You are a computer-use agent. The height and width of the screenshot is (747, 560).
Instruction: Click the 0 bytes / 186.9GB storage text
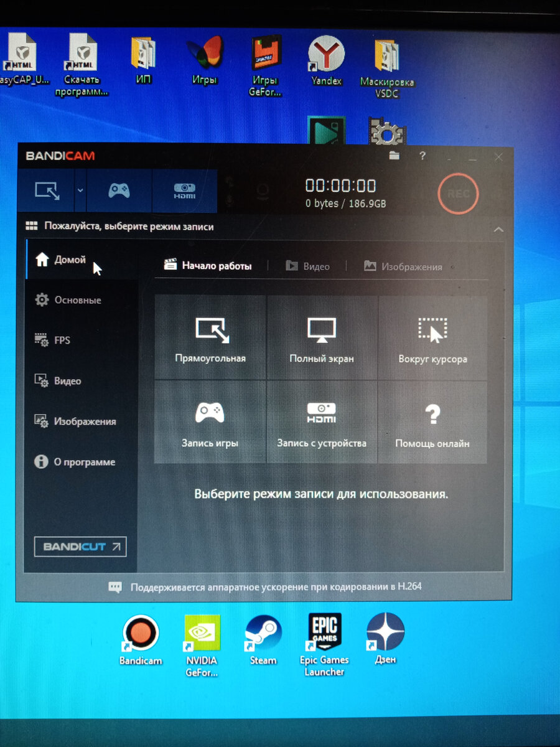[345, 204]
